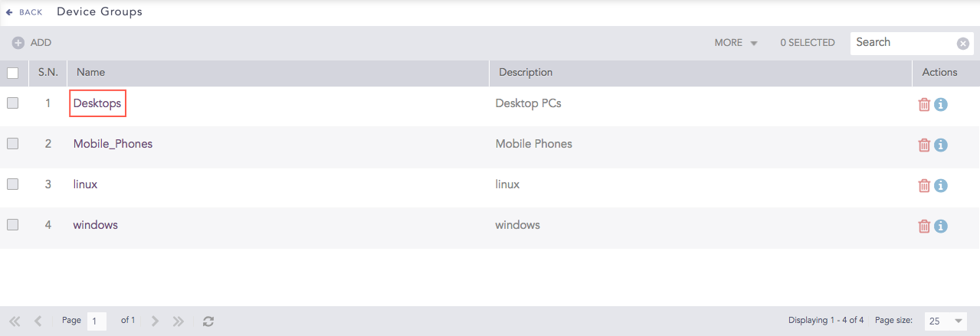Image resolution: width=980 pixels, height=336 pixels.
Task: Go to first page using double-left arrows
Action: (x=15, y=321)
